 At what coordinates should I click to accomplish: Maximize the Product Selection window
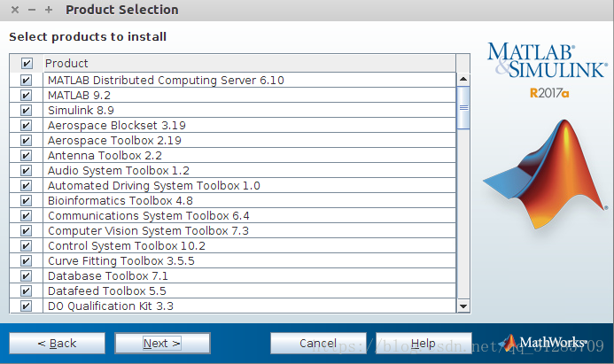pos(49,10)
